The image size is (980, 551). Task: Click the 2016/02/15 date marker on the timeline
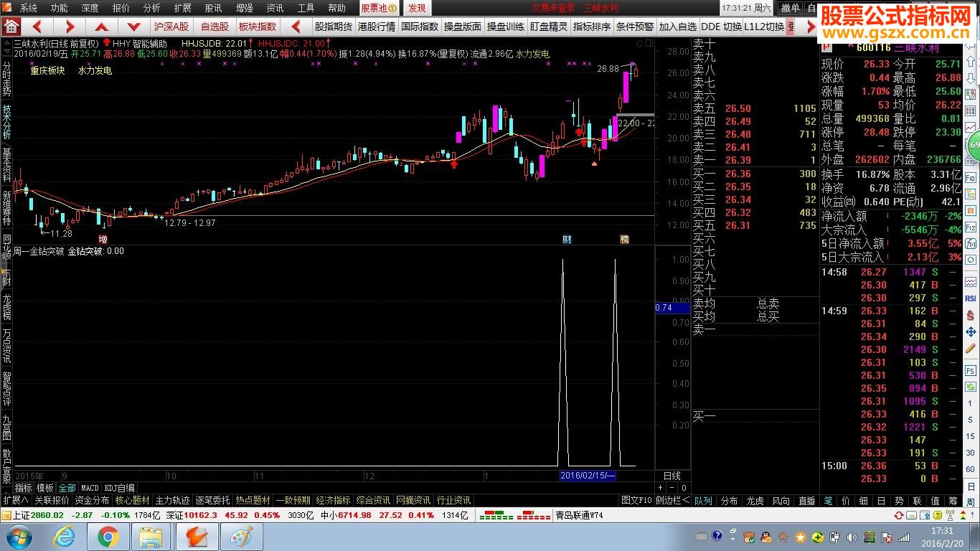(x=588, y=476)
